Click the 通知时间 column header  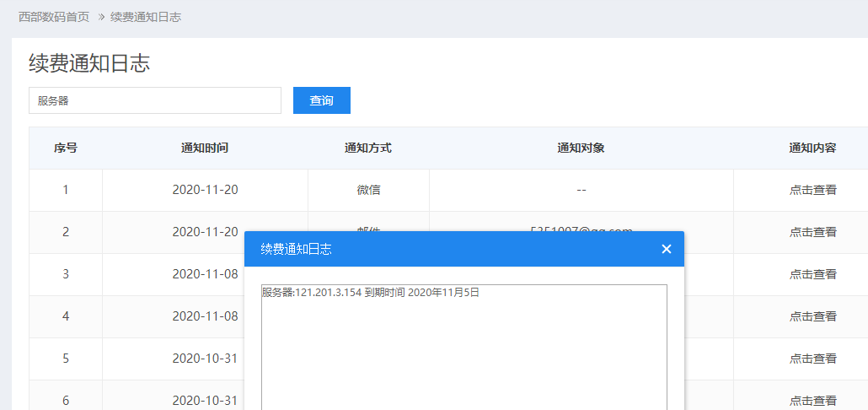[205, 148]
